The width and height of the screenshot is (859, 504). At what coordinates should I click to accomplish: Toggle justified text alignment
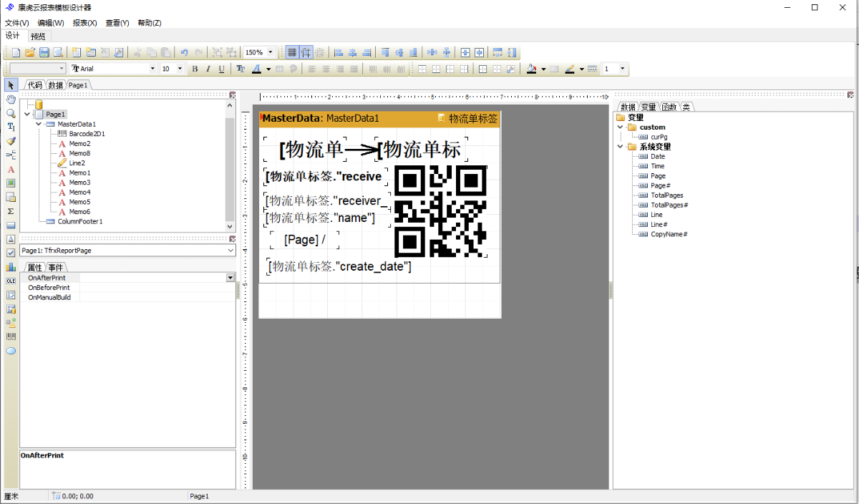pyautogui.click(x=354, y=69)
